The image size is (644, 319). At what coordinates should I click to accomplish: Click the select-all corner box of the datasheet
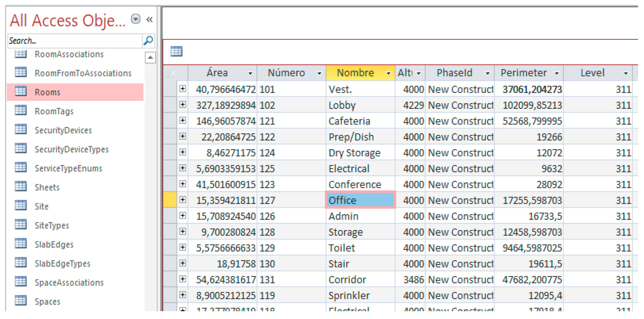point(170,73)
